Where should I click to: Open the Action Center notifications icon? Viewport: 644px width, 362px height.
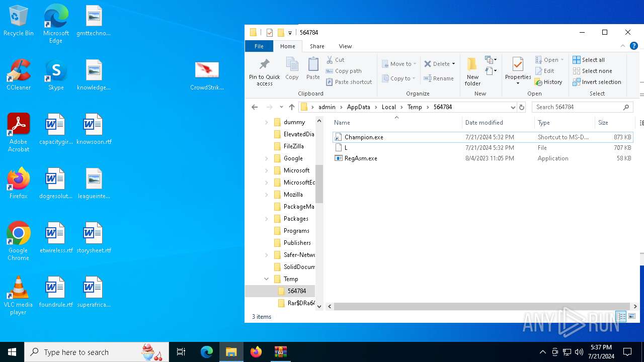tap(627, 352)
